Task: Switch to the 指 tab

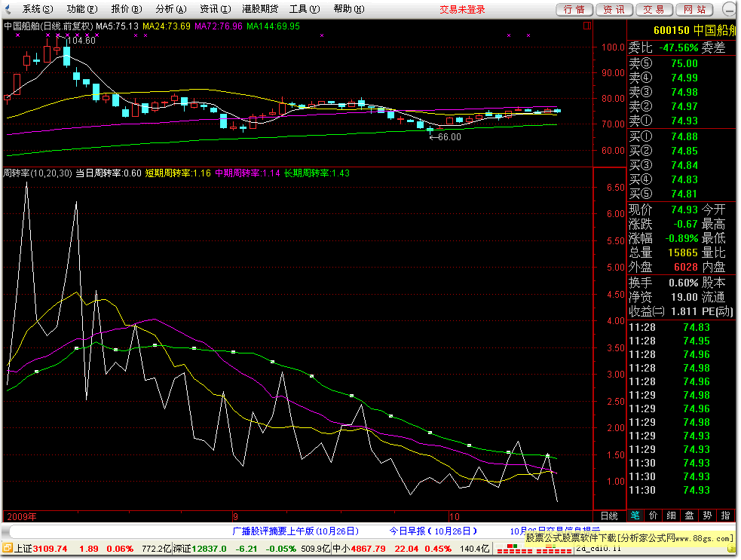Action: point(725,516)
